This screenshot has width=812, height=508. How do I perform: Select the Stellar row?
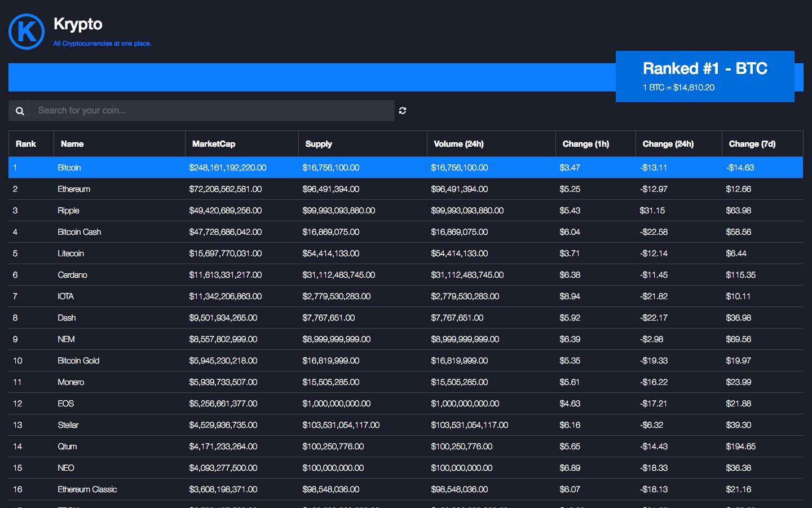click(68, 425)
